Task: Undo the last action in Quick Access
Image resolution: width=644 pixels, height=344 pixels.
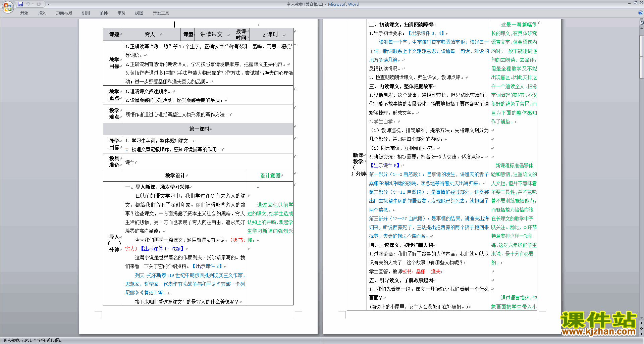Action: coord(28,4)
